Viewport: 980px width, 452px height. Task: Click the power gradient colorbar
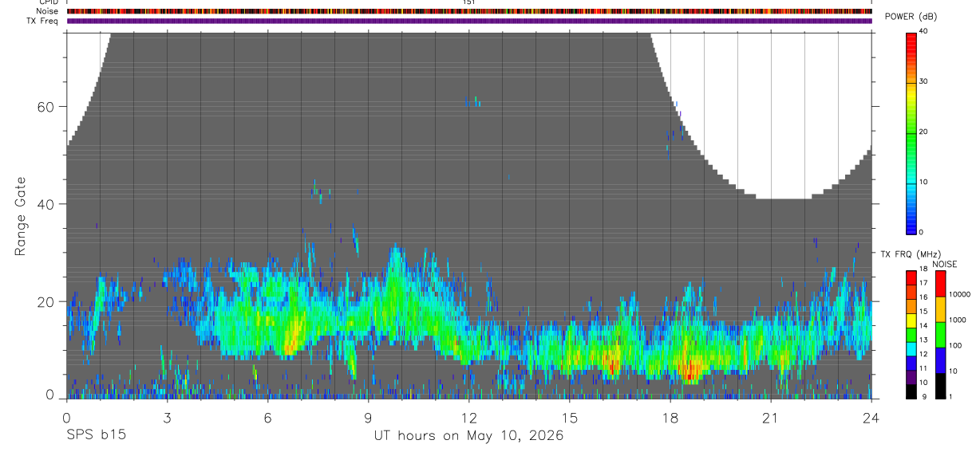pyautogui.click(x=911, y=132)
